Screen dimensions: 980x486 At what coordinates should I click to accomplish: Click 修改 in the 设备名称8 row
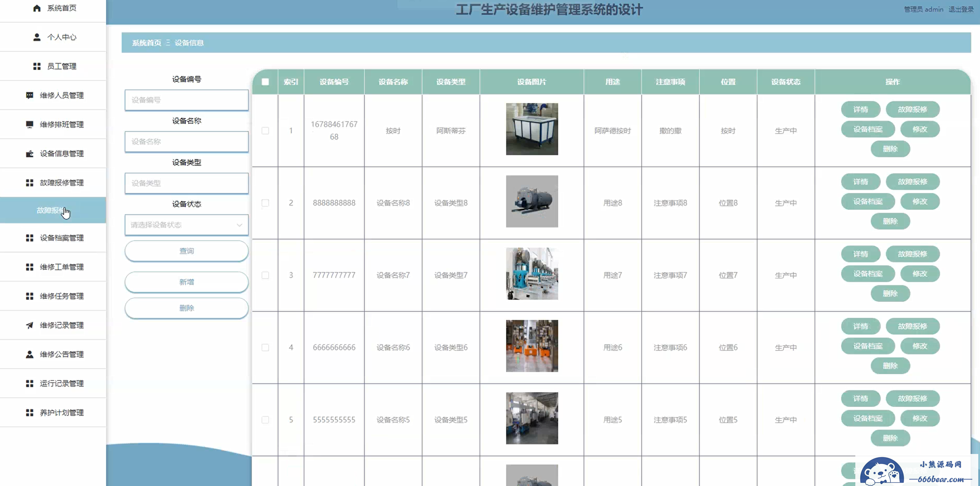click(920, 202)
